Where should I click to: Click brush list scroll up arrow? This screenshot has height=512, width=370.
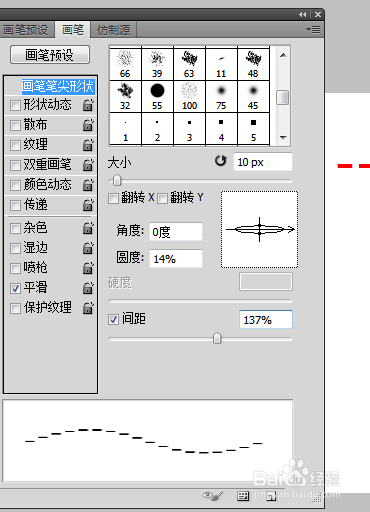point(283,55)
